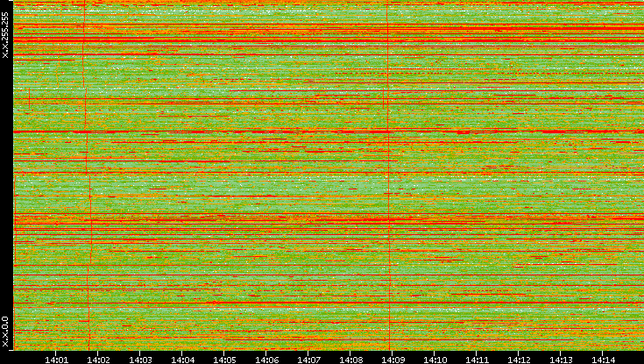Click the x.x.0.0 address axis label
Screen dimensions: 644x364
(x=5, y=332)
